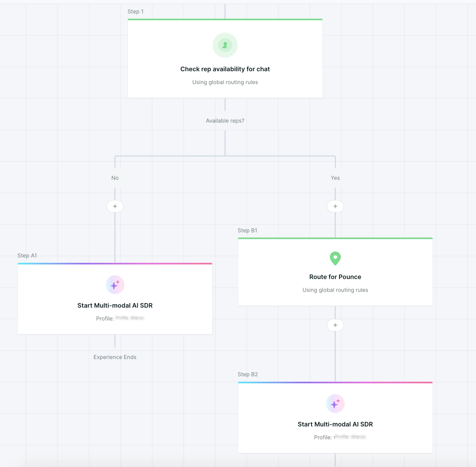Click the sparkle icon in Step B2 card
This screenshot has width=476, height=467.
click(335, 404)
